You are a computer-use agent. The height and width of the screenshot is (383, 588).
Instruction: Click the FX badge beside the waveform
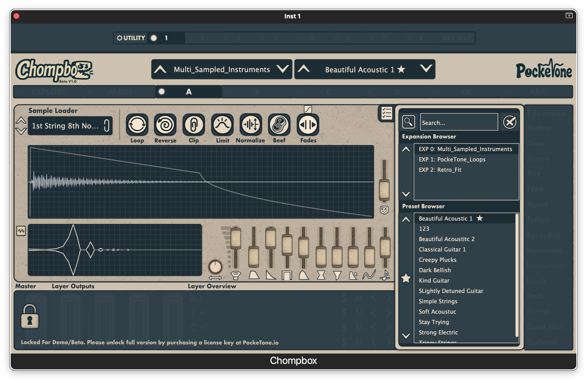pos(384,210)
